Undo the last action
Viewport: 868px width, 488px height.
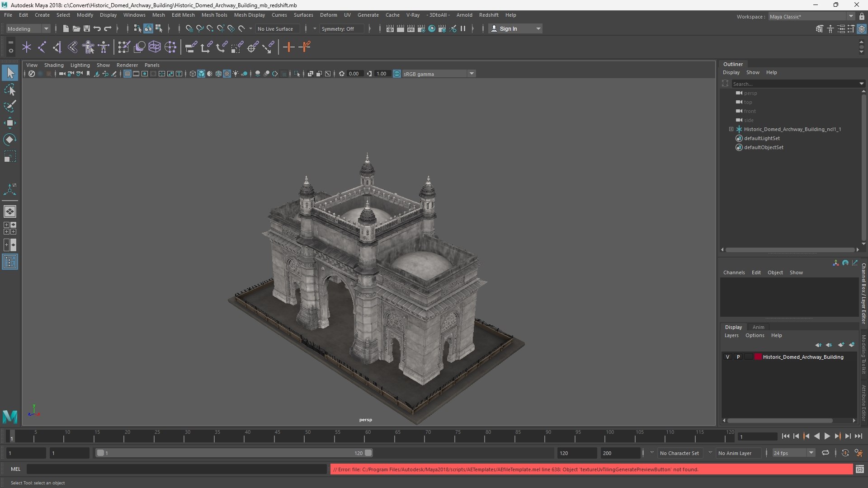pyautogui.click(x=97, y=28)
